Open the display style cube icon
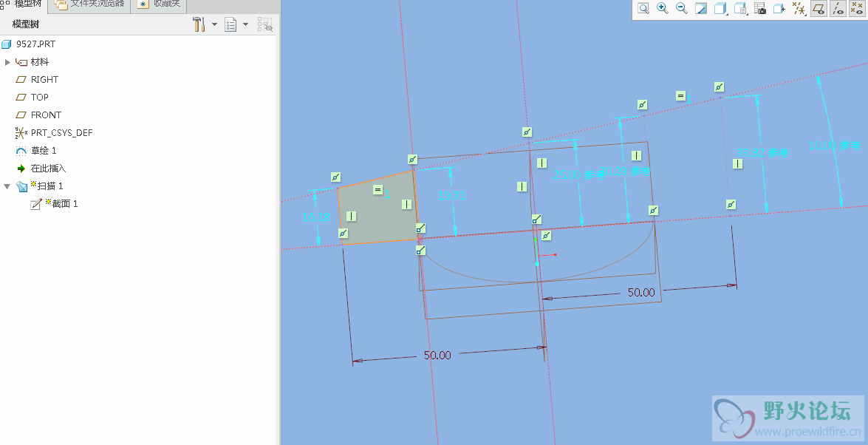 tap(720, 8)
